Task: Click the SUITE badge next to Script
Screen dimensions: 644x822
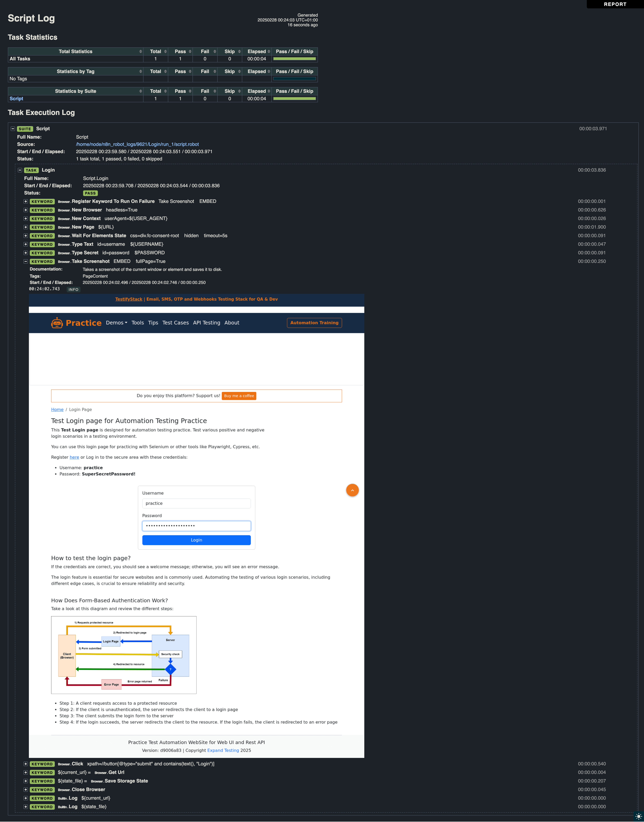Action: [x=25, y=129]
